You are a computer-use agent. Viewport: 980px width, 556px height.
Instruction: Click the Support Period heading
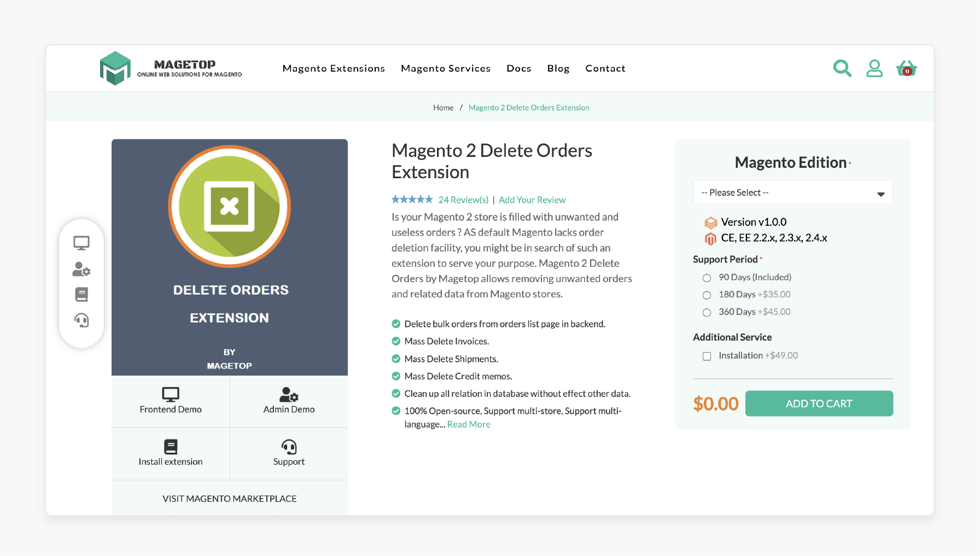[x=725, y=259]
